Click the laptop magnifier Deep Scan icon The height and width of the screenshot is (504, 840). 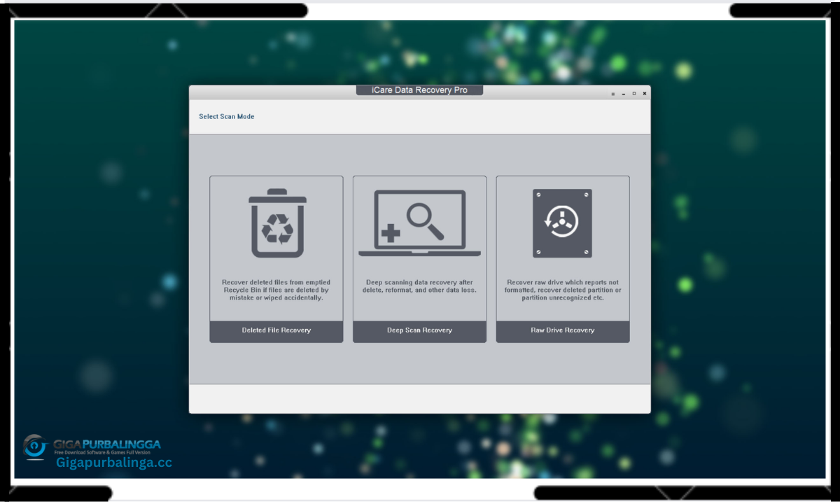(x=419, y=223)
